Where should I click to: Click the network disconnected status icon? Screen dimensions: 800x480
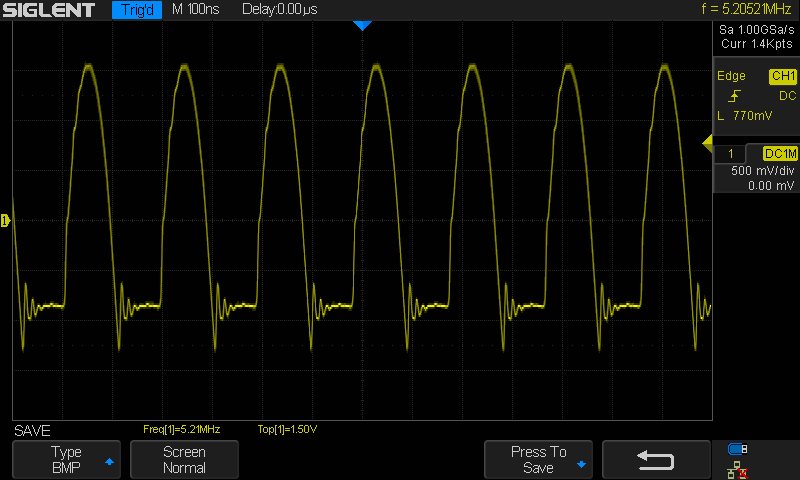(x=737, y=470)
